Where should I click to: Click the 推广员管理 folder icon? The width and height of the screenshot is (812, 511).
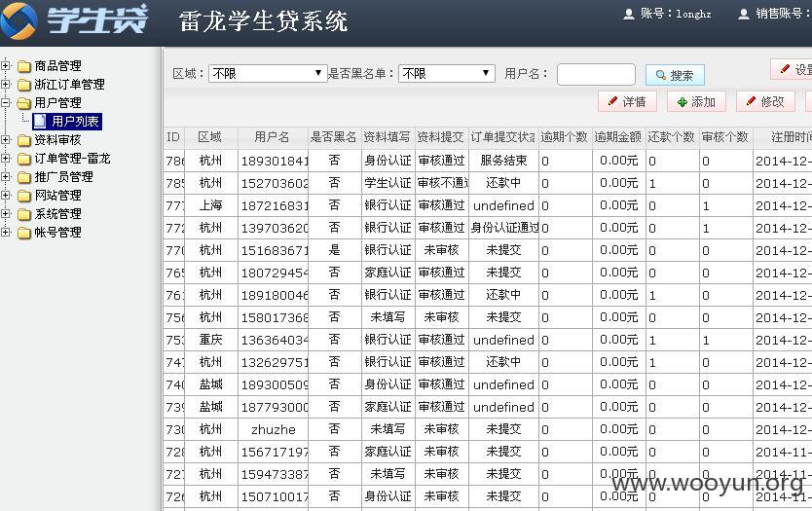coord(23,177)
